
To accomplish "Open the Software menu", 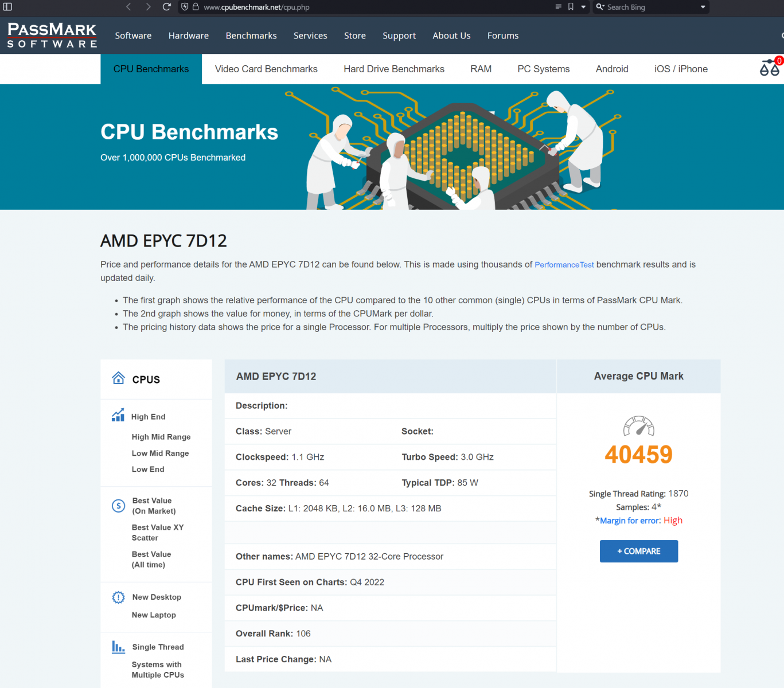I will [133, 36].
